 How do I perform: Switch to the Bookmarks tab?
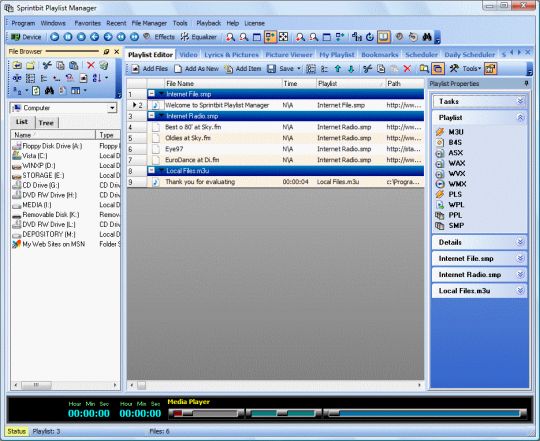pos(380,55)
